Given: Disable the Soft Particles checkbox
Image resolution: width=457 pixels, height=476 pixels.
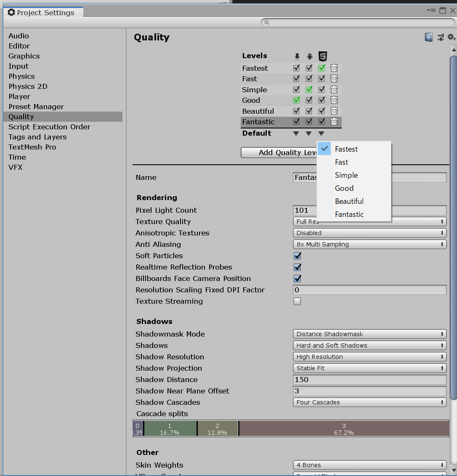Looking at the screenshot, I should [x=297, y=255].
